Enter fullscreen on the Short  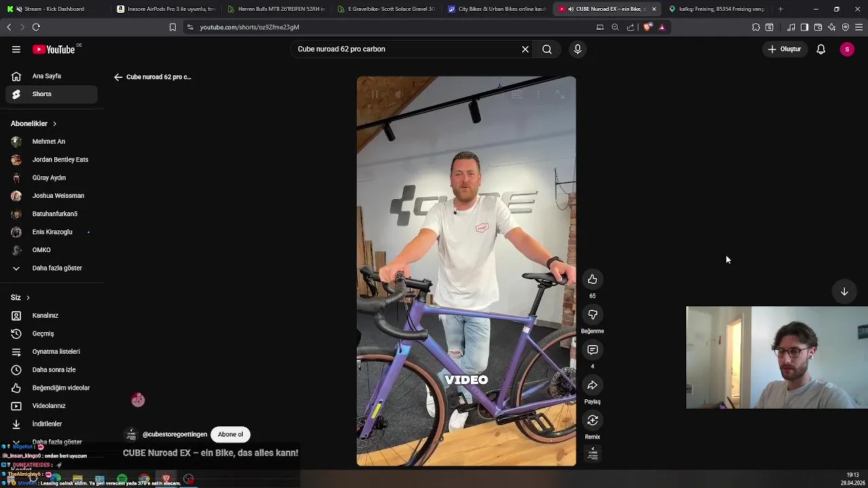(x=560, y=95)
